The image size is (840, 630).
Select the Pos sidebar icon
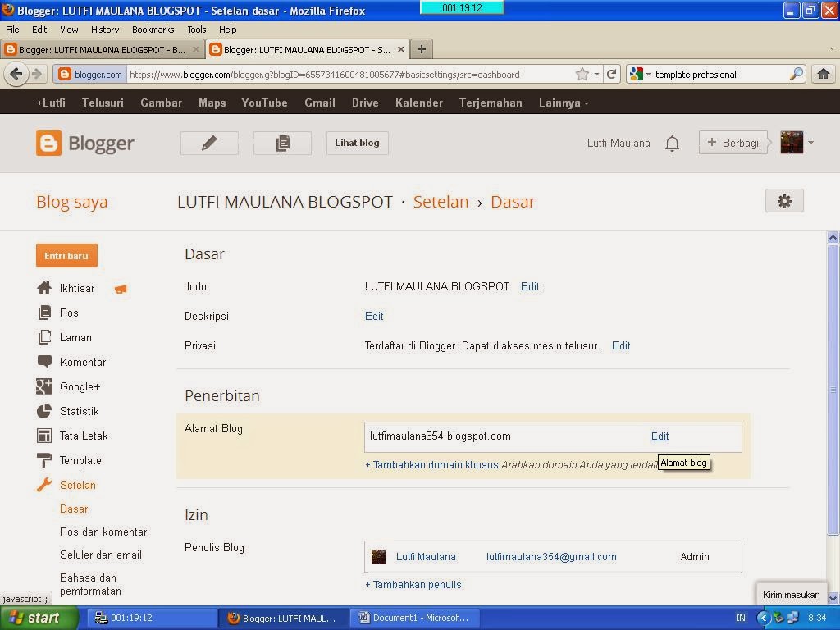[45, 313]
